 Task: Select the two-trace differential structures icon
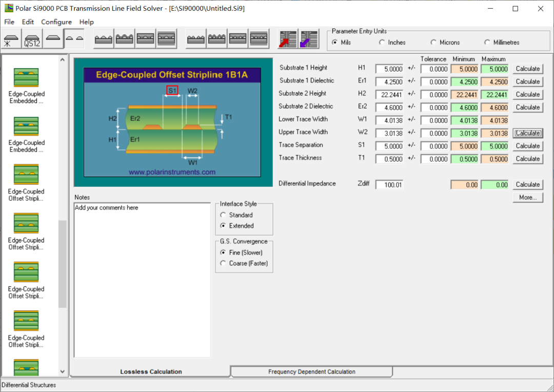[x=74, y=39]
